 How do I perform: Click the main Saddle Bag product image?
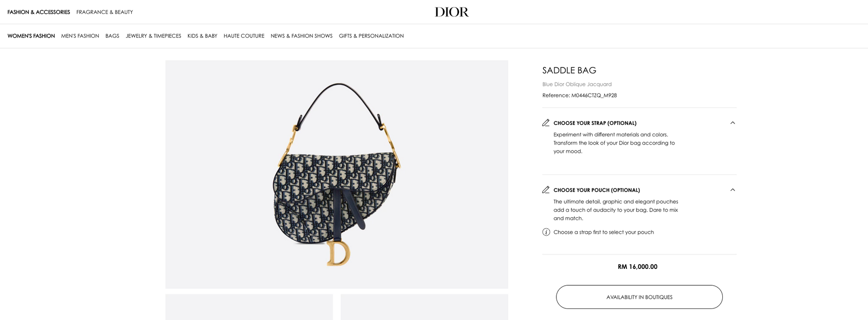click(x=337, y=174)
